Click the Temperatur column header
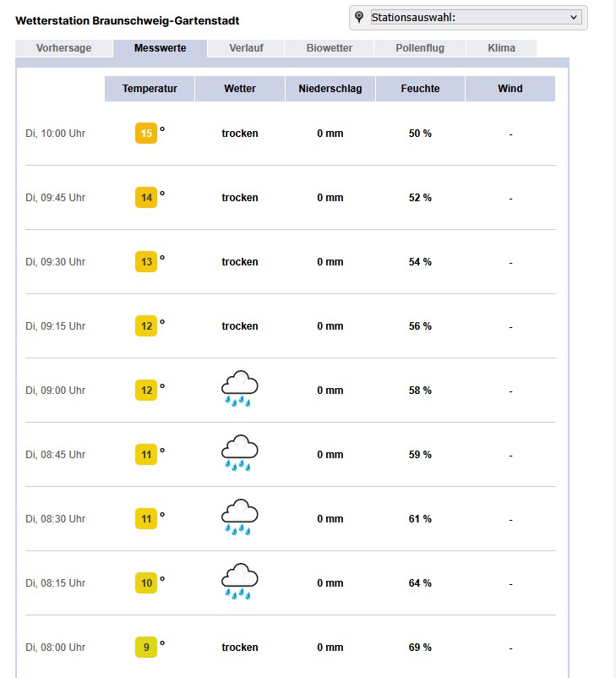The width and height of the screenshot is (616, 678). (150, 89)
